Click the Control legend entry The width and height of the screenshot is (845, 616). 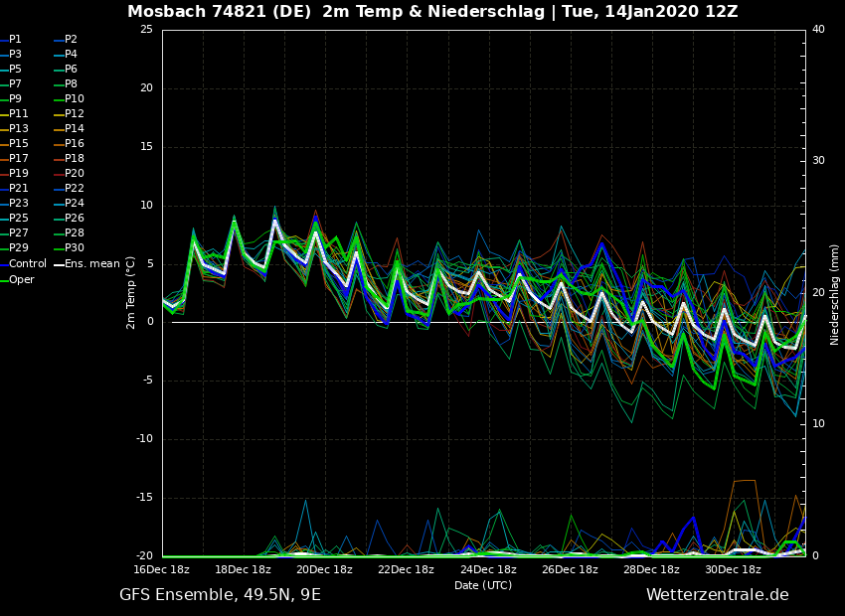pos(27,264)
